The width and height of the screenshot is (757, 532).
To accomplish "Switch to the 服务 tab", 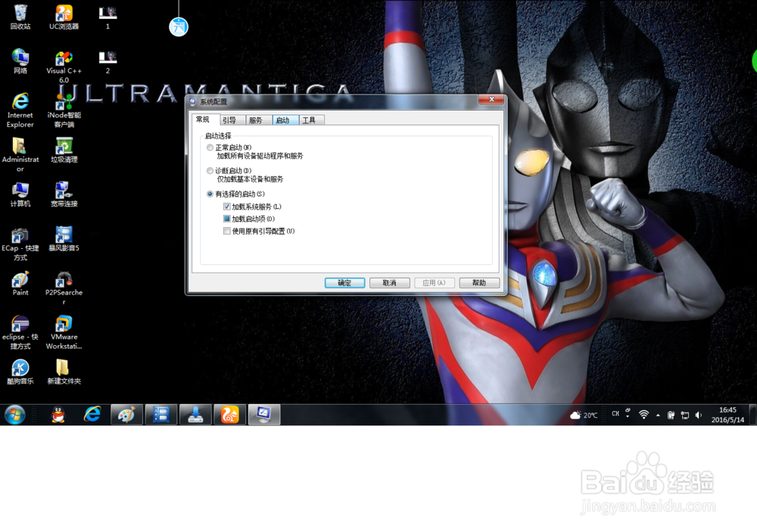I will click(x=259, y=120).
